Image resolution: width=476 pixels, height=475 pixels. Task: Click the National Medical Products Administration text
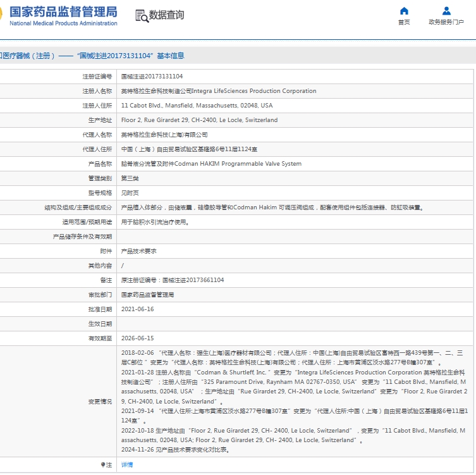pyautogui.click(x=63, y=23)
